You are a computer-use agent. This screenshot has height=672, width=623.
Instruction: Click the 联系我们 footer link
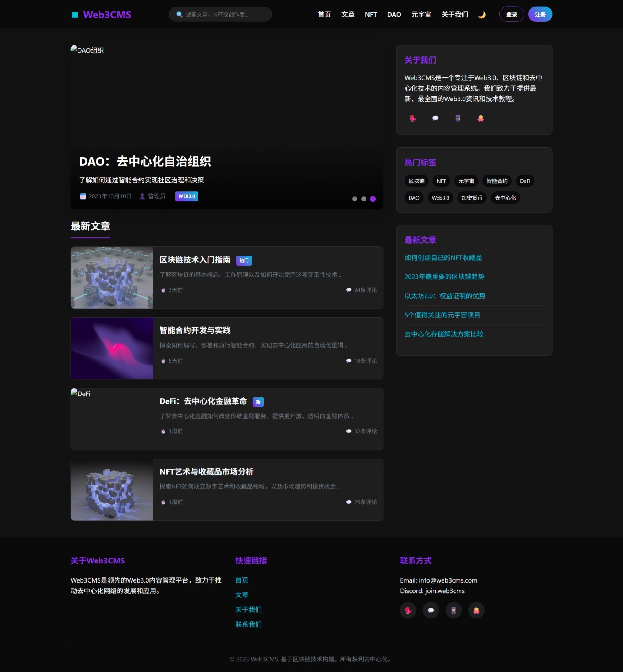point(248,624)
